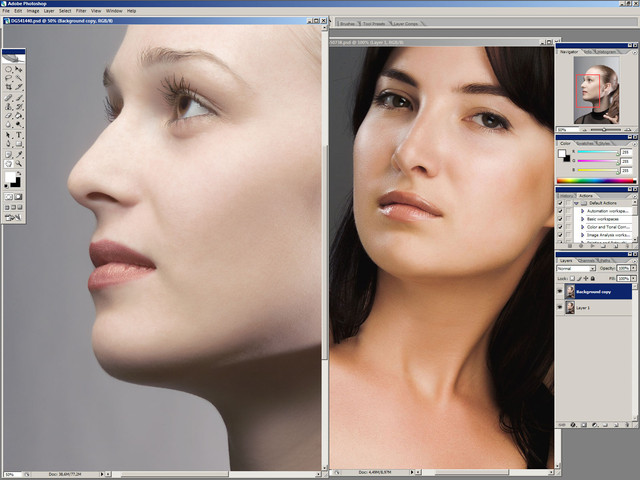Viewport: 640px width, 480px height.
Task: Select the Clone Stamp tool
Action: click(9, 107)
